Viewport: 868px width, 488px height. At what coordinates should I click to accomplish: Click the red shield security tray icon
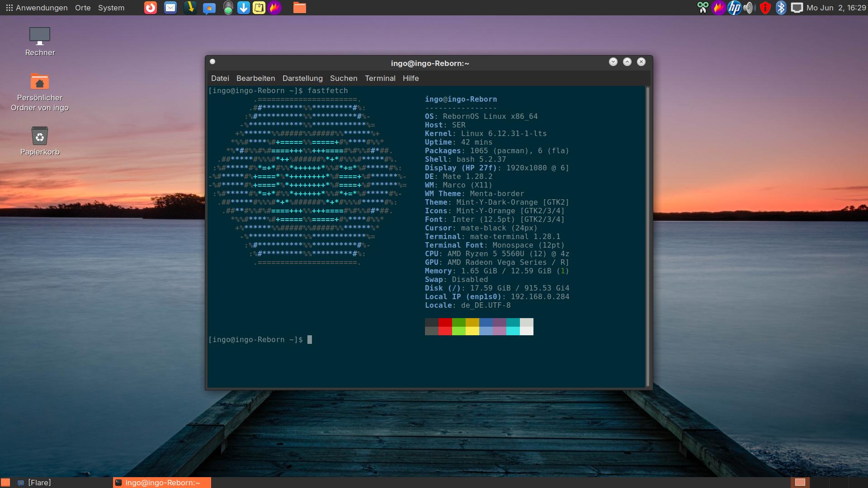(765, 8)
